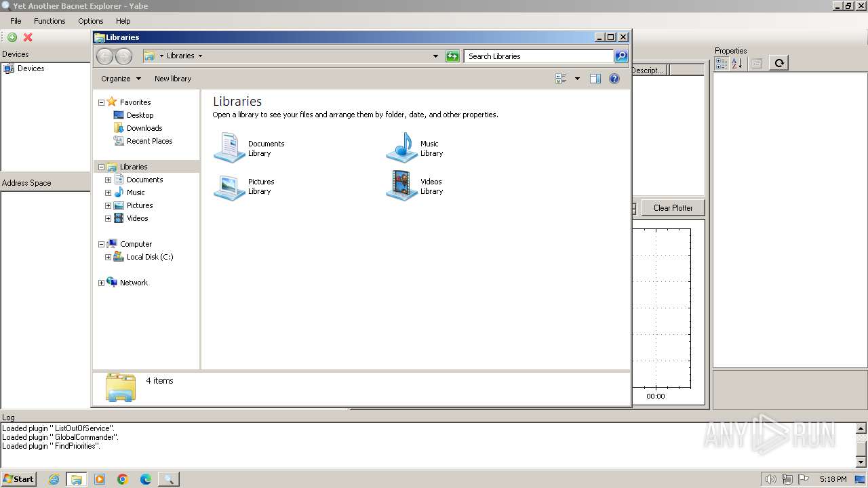The width and height of the screenshot is (868, 488).
Task: Select Recent Places under Favorites
Action: pos(149,141)
